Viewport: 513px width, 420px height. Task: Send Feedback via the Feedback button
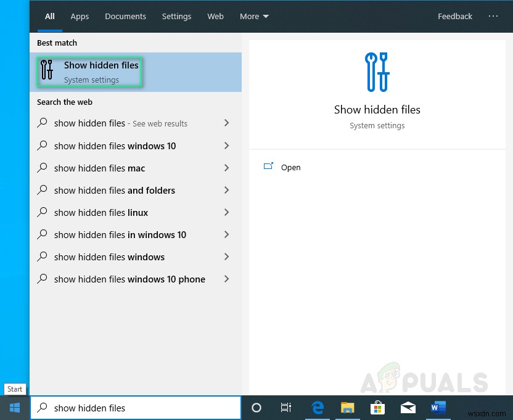pyautogui.click(x=455, y=17)
